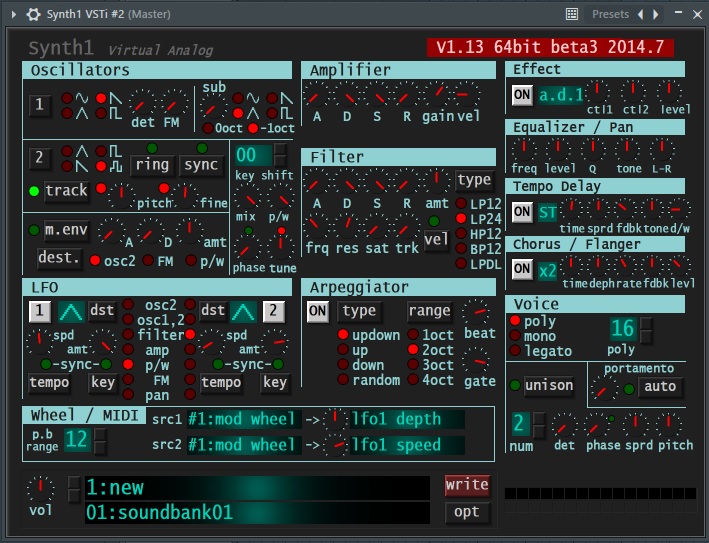The image size is (709, 543).
Task: Click the dest. button
Action: tap(59, 258)
